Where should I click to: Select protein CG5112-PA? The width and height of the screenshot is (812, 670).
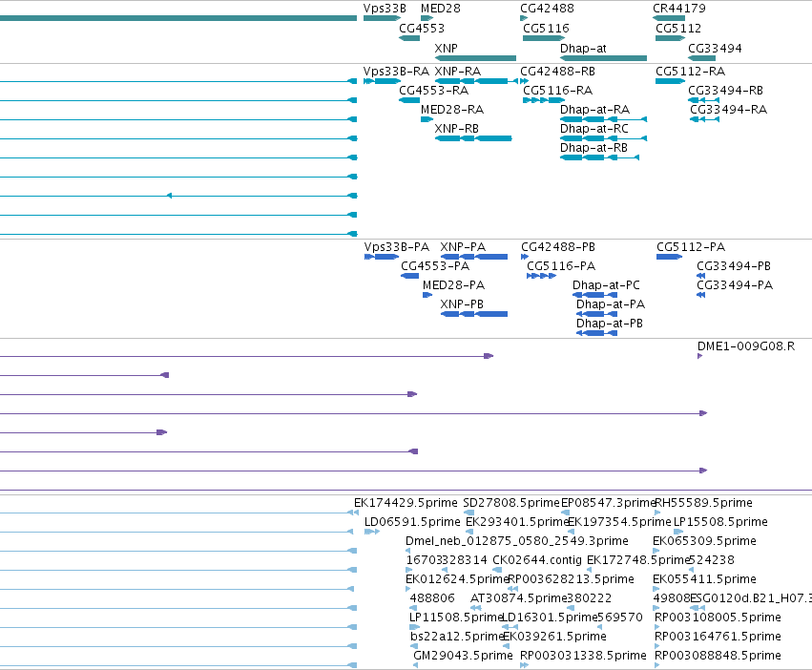click(x=691, y=246)
